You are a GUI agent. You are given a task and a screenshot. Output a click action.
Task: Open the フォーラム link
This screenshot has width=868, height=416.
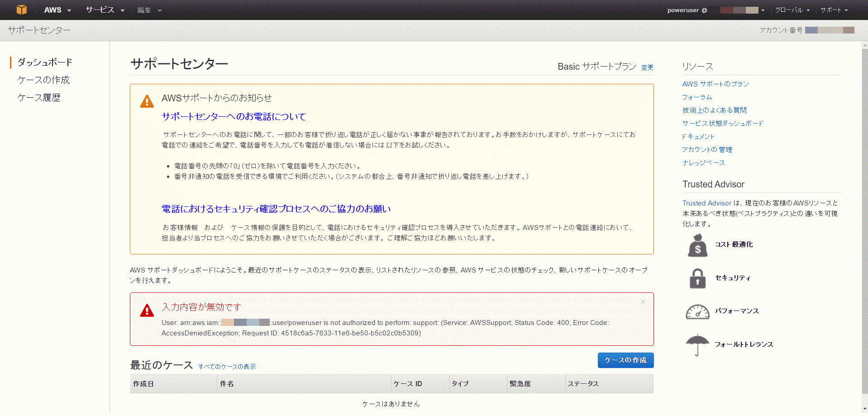[697, 97]
